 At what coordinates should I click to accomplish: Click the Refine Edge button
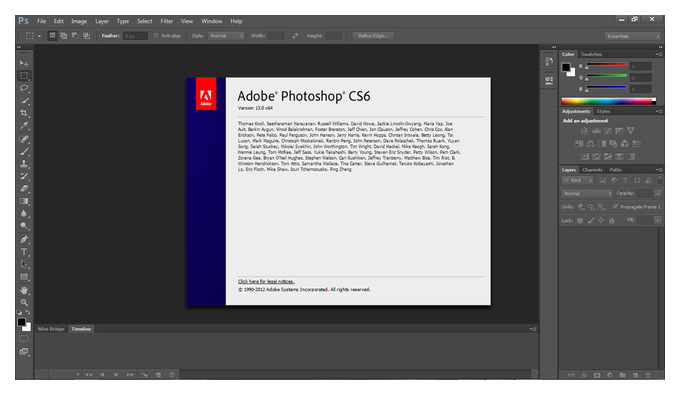click(x=373, y=36)
